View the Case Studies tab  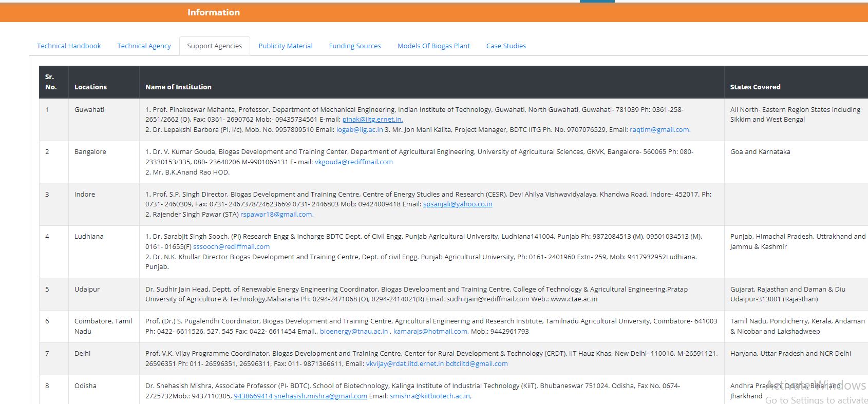(x=506, y=46)
